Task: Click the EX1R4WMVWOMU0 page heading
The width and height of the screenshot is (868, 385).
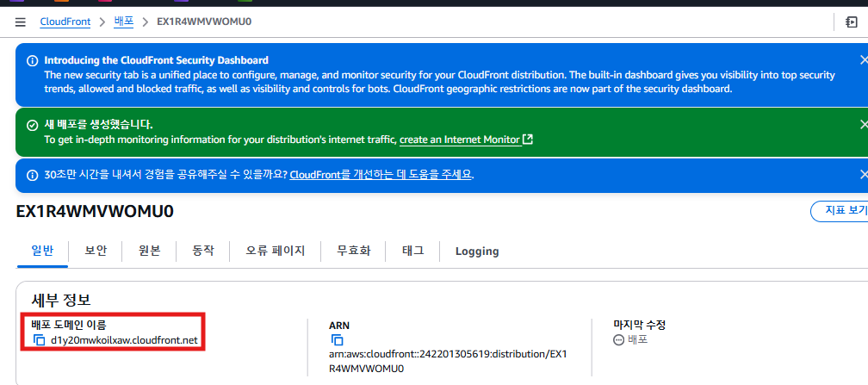Action: pyautogui.click(x=95, y=212)
